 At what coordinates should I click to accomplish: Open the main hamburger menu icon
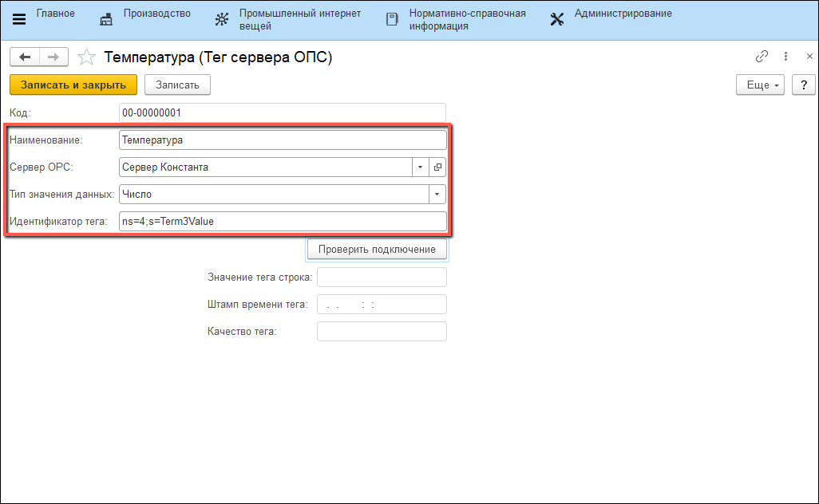pos(19,20)
